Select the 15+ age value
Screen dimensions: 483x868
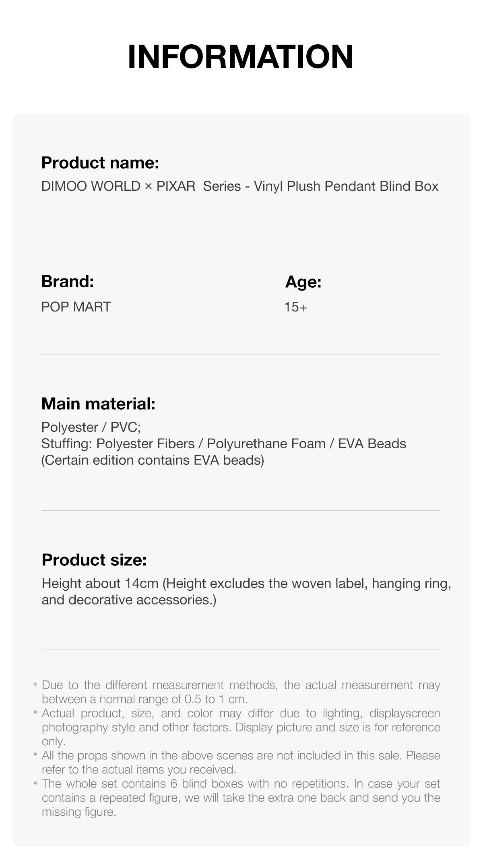[295, 307]
